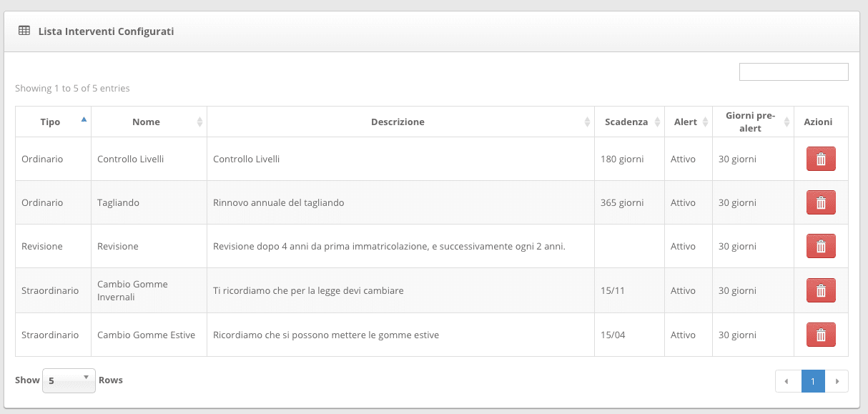868x414 pixels.
Task: Focus the table search input field
Action: tap(794, 72)
